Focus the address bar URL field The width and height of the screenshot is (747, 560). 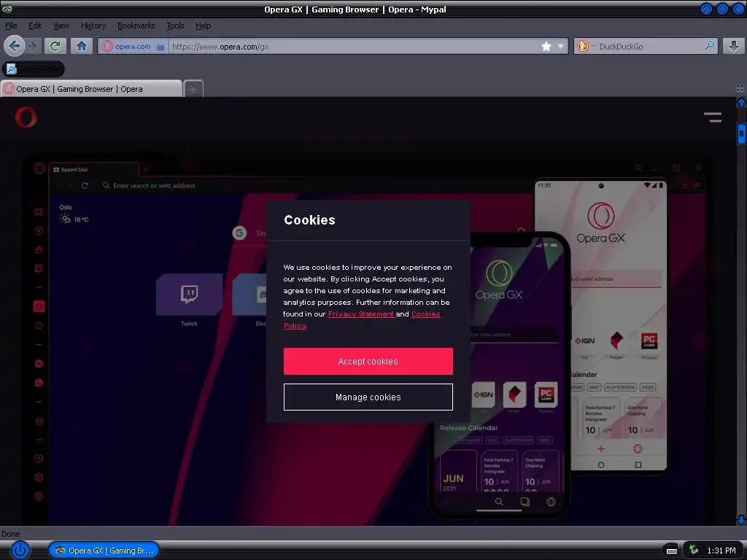355,46
